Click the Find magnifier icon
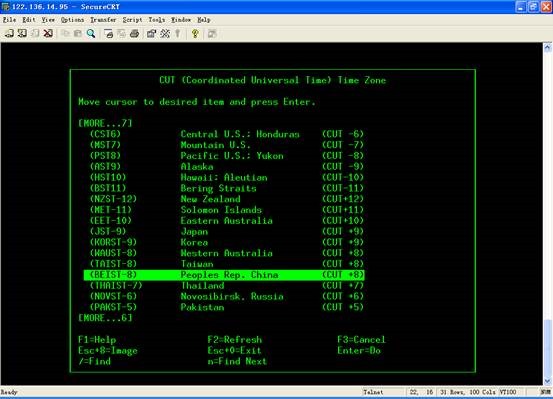This screenshot has width=553, height=399. (91, 34)
